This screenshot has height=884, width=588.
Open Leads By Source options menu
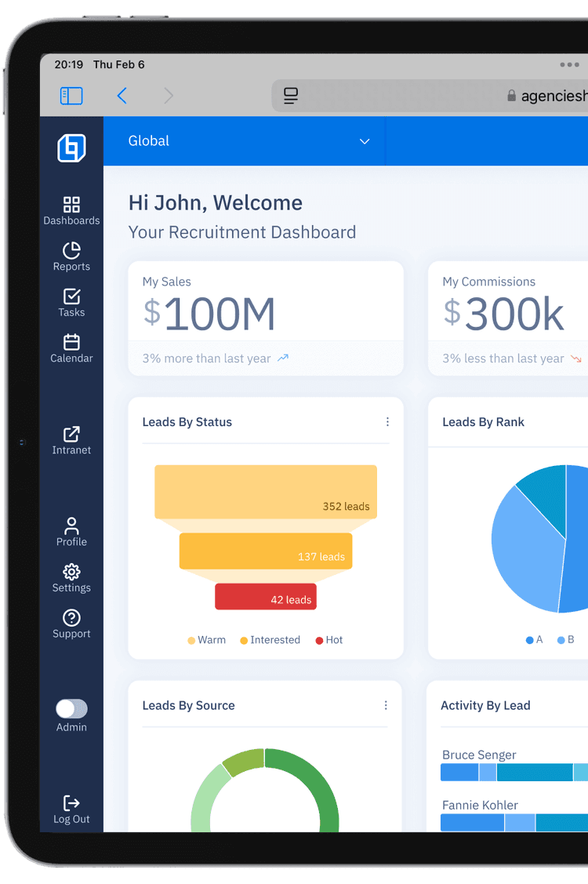pos(386,705)
